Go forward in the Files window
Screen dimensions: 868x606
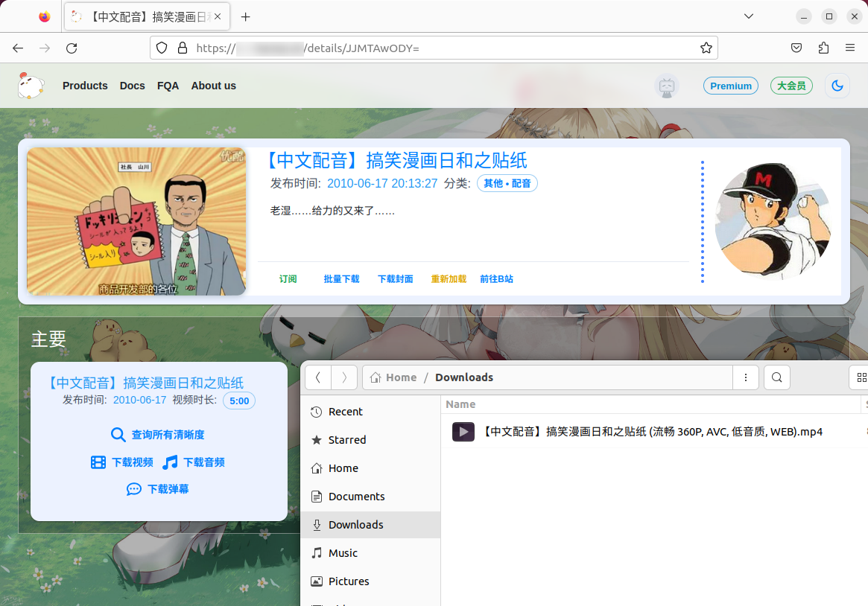point(344,377)
